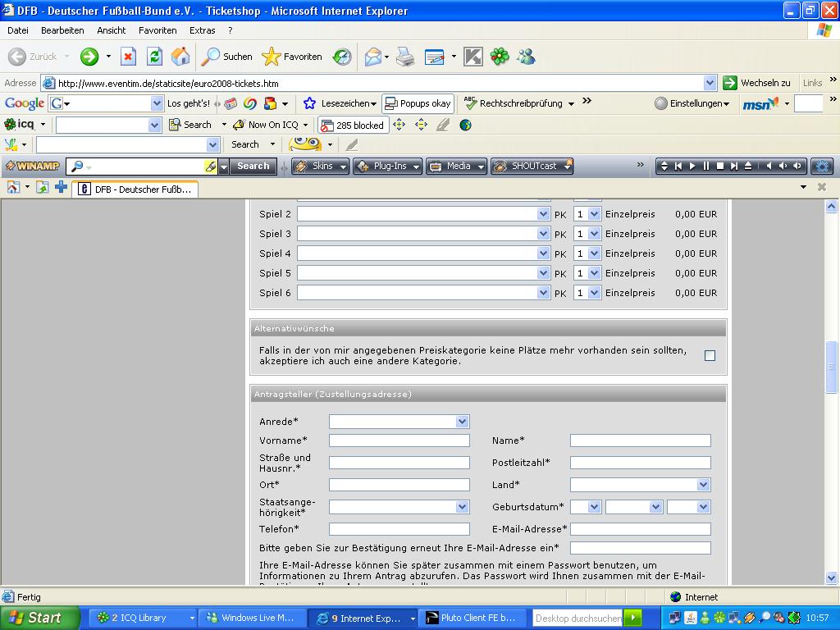Image resolution: width=840 pixels, height=630 pixels.
Task: Open the Print icon in toolbar
Action: tap(405, 57)
